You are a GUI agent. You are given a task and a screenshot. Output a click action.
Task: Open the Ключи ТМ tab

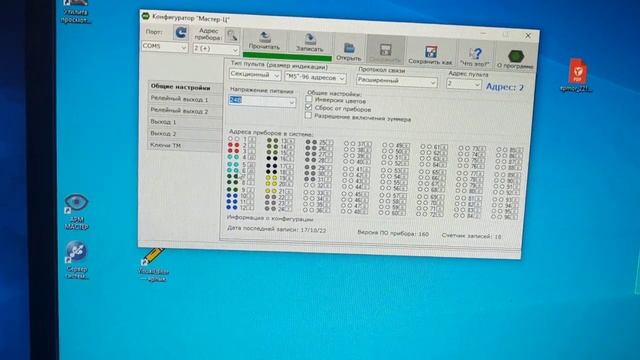point(185,145)
